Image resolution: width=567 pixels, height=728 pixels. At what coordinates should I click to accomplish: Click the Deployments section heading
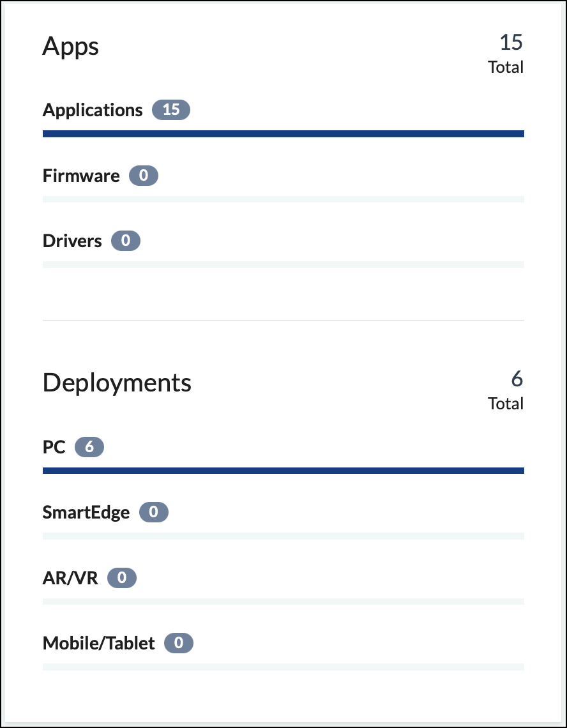click(117, 384)
